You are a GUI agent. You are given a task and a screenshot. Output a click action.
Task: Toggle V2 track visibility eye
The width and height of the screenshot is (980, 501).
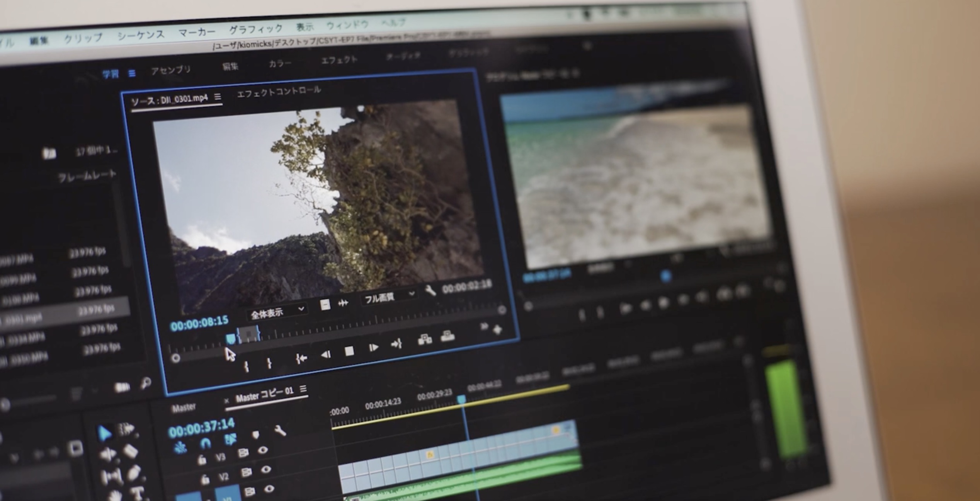coord(266,469)
